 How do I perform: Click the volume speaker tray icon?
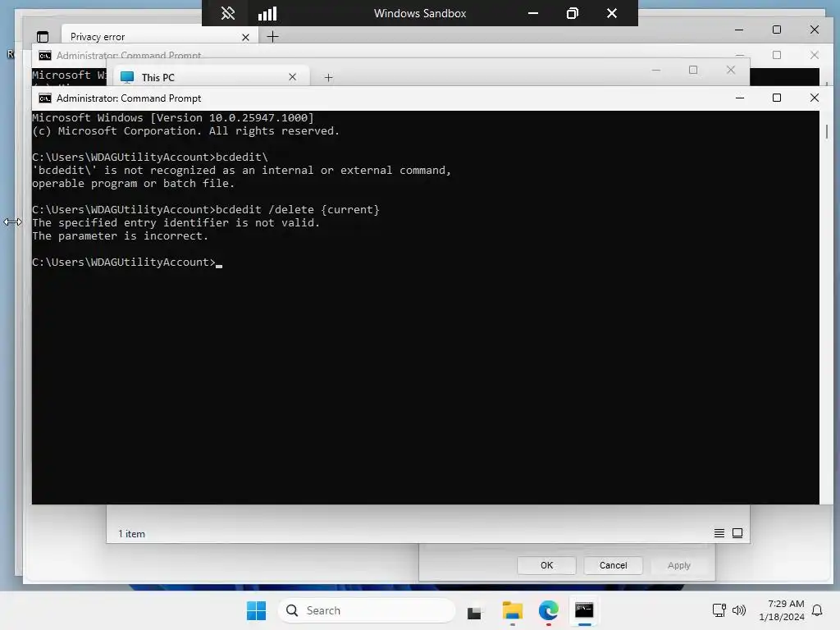click(x=739, y=610)
